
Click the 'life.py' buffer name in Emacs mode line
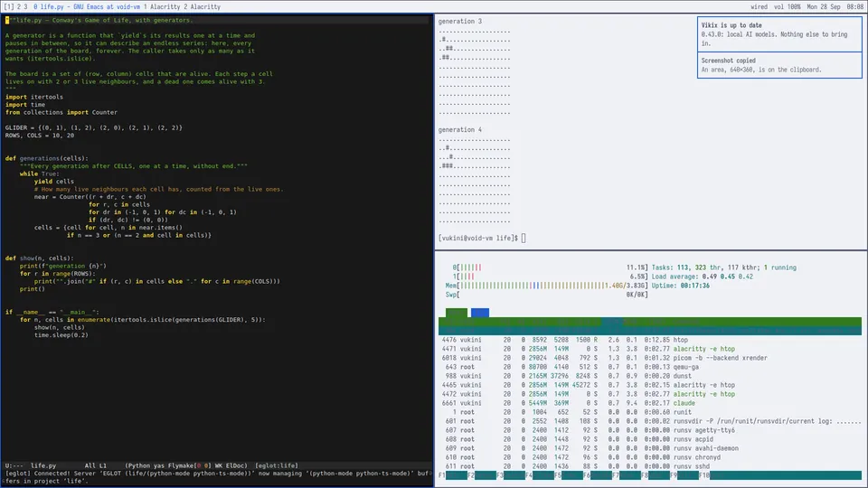click(43, 466)
